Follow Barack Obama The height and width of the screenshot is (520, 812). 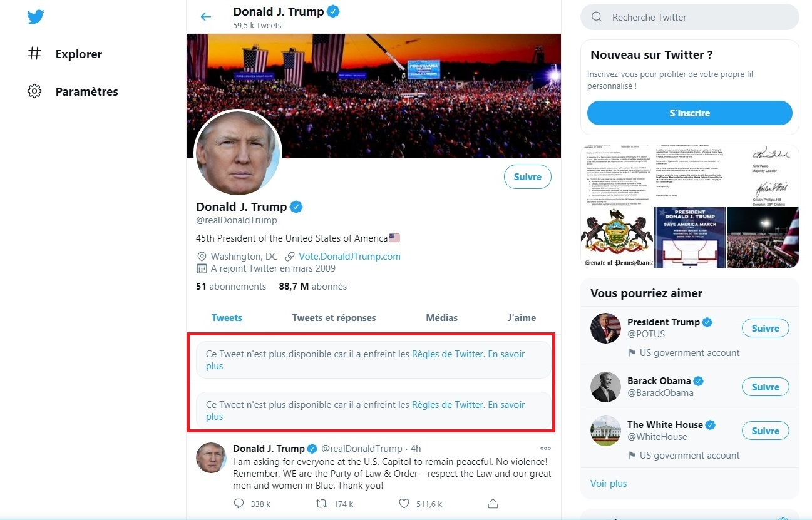(765, 387)
